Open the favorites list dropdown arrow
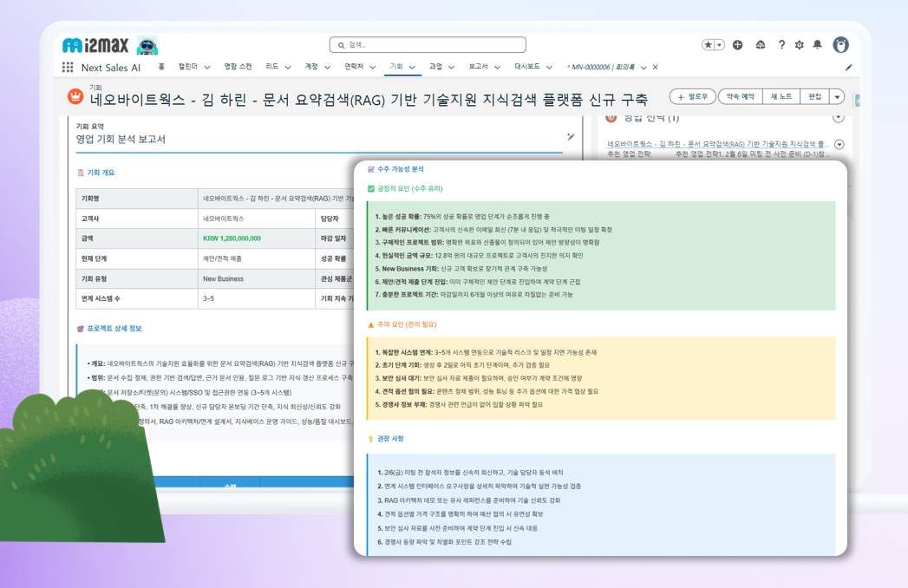This screenshot has width=908, height=588. tap(720, 44)
